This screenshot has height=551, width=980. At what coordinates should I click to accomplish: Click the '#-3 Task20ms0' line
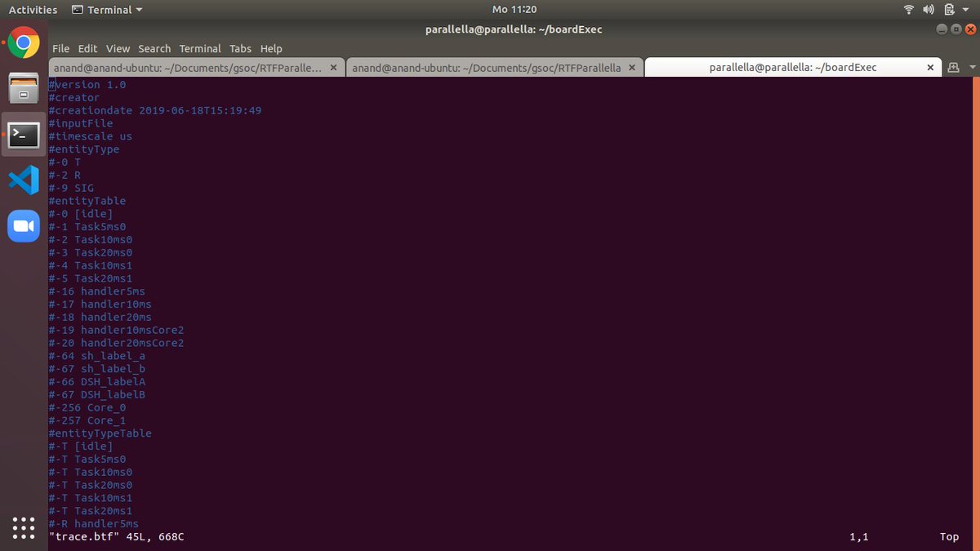click(x=91, y=253)
